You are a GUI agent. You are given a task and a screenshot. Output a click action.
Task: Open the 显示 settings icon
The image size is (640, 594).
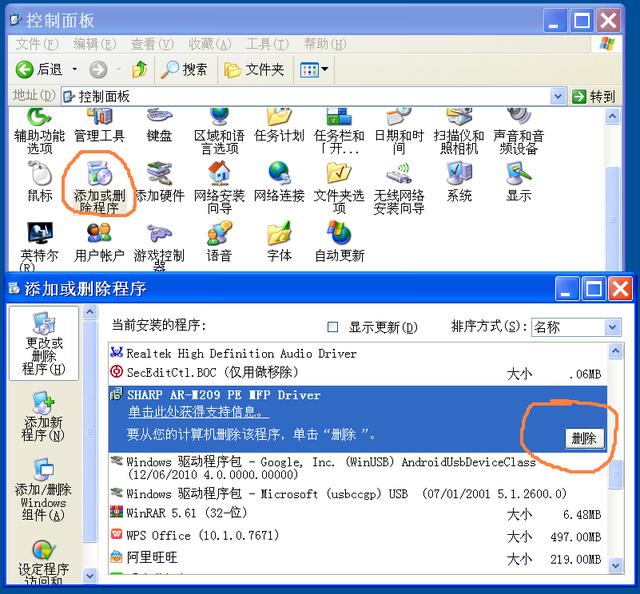pyautogui.click(x=518, y=182)
